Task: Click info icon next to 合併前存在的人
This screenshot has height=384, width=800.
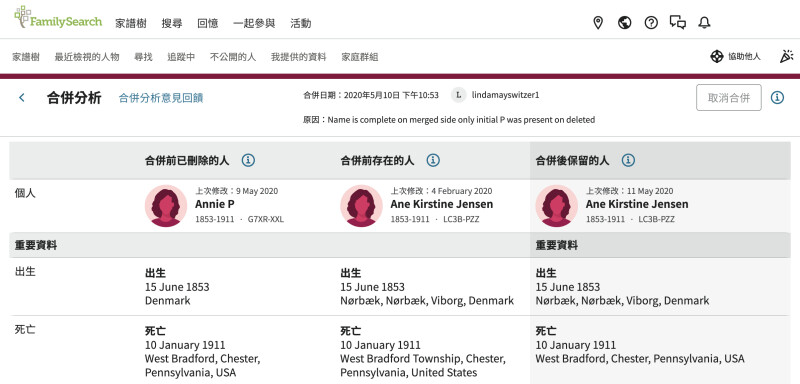Action: tap(433, 160)
